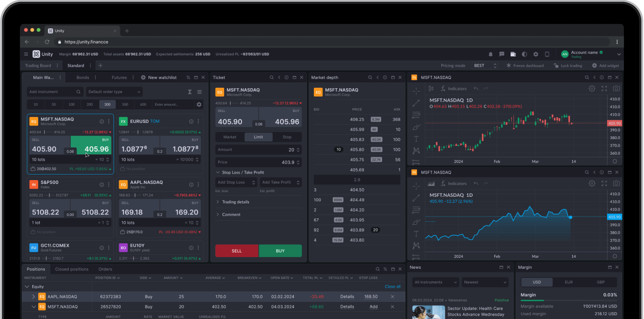Click the Margin usage progress bar
The width and height of the screenshot is (644, 319).
point(568,301)
